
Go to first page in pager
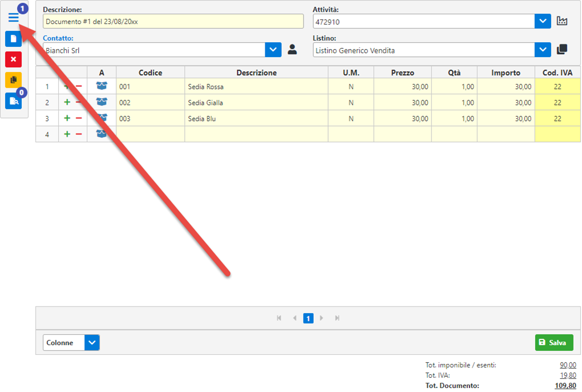pyautogui.click(x=279, y=318)
